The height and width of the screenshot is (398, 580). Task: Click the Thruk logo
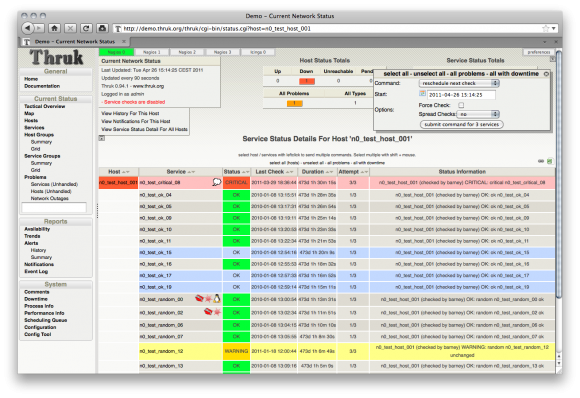click(x=57, y=57)
